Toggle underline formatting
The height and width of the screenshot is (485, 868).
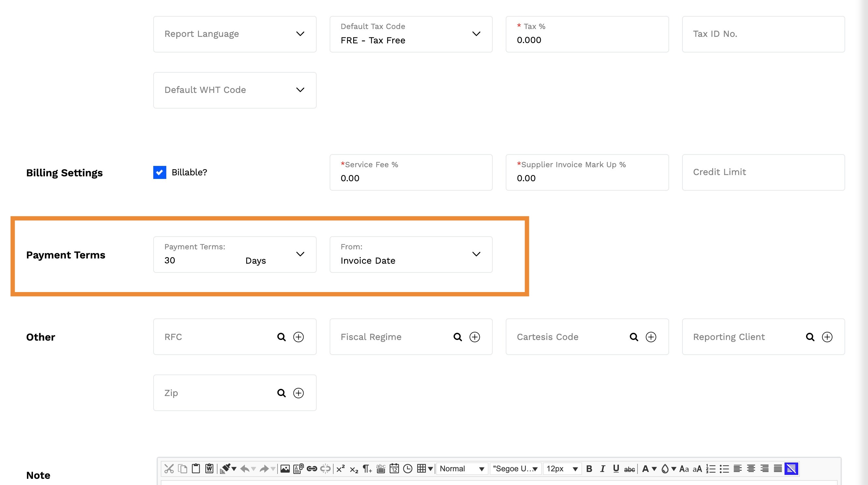tap(616, 468)
